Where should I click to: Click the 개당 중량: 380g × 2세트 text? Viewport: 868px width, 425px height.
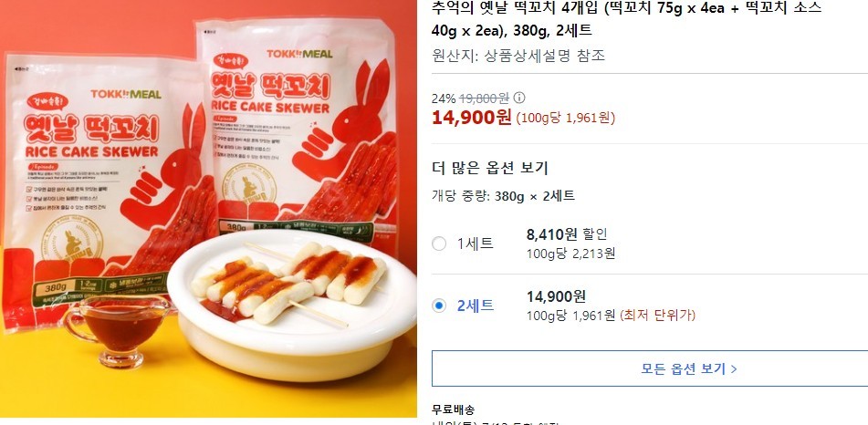[503, 196]
